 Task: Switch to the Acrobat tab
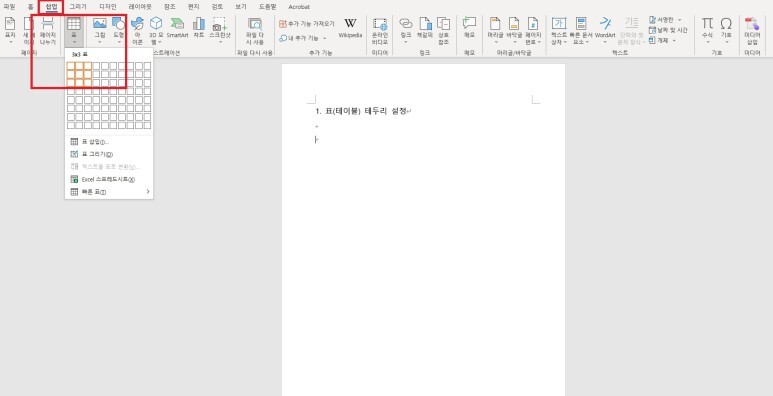click(299, 7)
